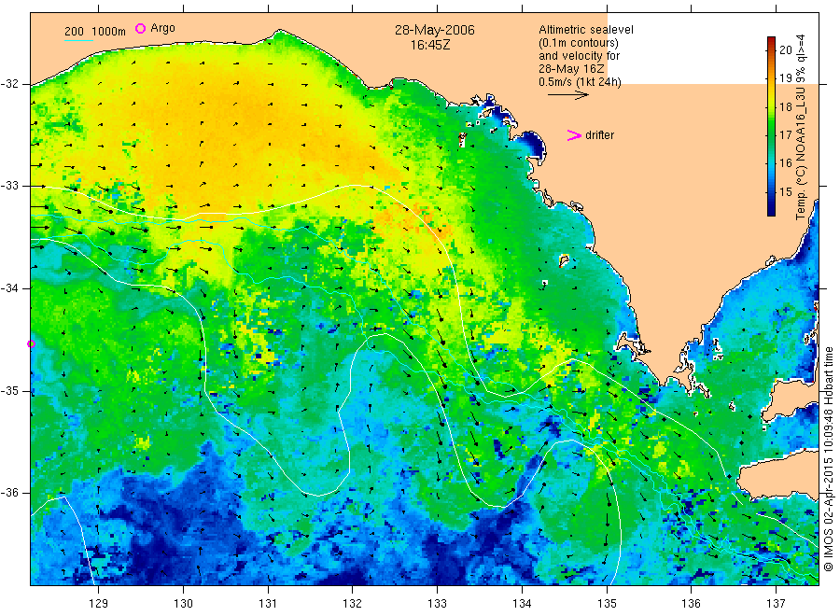The height and width of the screenshot is (616, 840).
Task: Click the '133' longitude axis label
Action: click(437, 604)
